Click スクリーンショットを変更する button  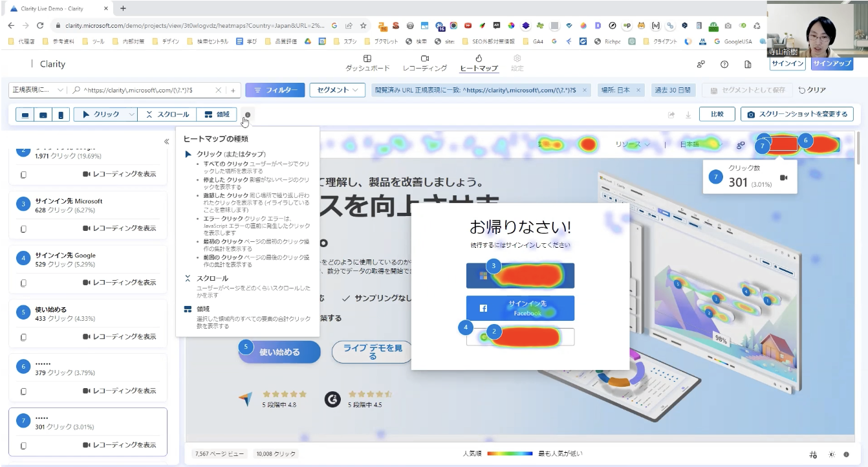(797, 114)
